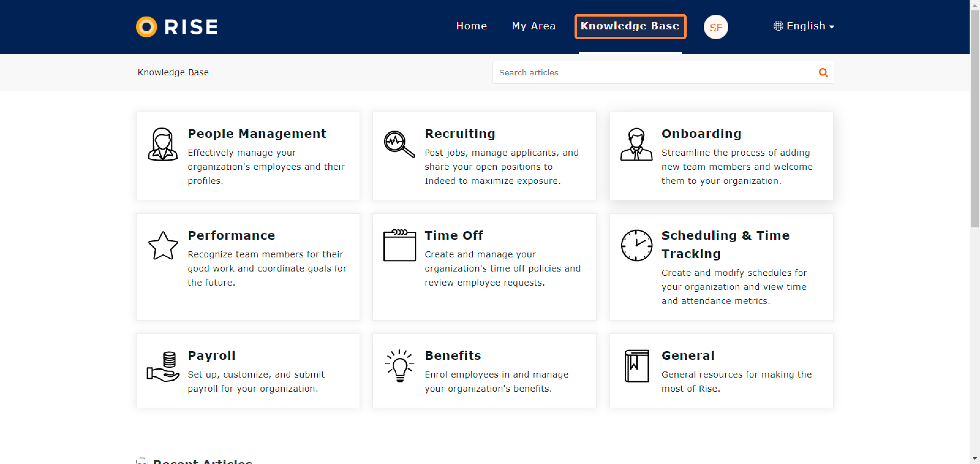Click the Time Off calendar icon

(x=399, y=245)
